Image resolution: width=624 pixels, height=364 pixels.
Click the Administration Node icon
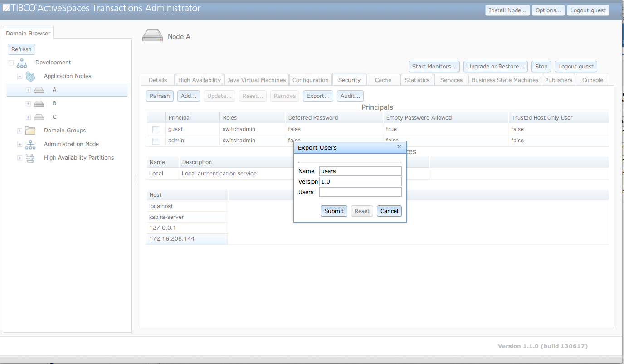point(30,144)
